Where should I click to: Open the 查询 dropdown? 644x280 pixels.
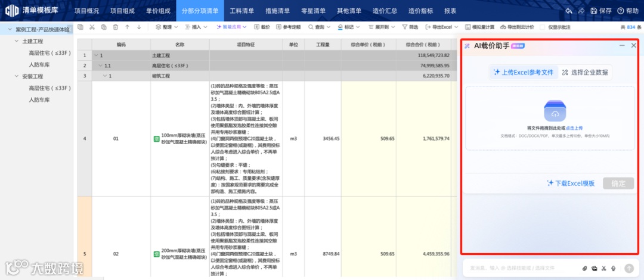[320, 27]
